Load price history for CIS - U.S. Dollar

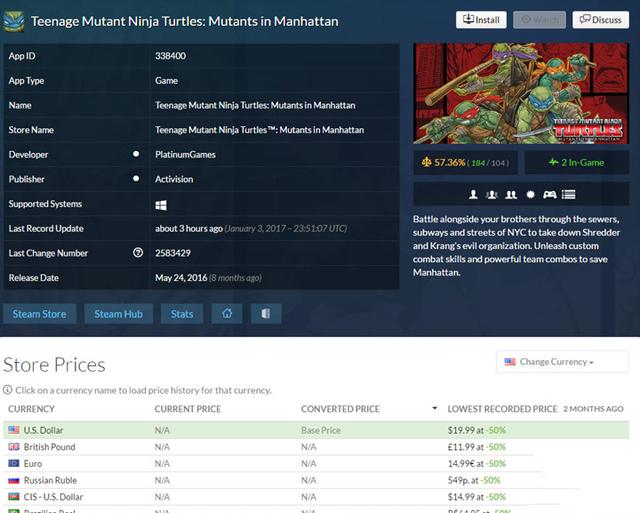[53, 497]
